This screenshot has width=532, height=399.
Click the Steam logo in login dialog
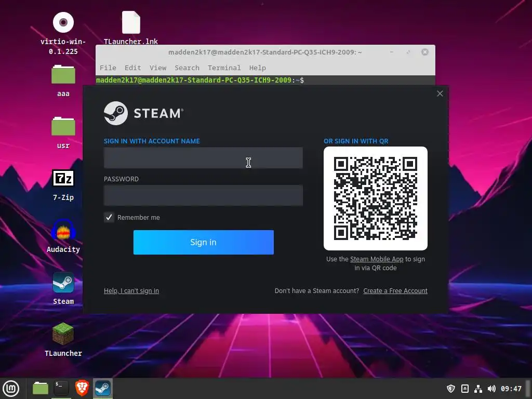pyautogui.click(x=143, y=113)
